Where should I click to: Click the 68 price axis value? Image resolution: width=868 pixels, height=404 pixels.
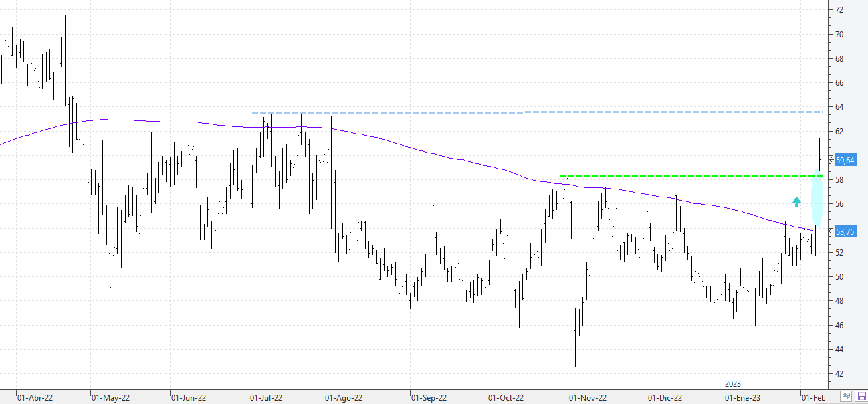839,59
